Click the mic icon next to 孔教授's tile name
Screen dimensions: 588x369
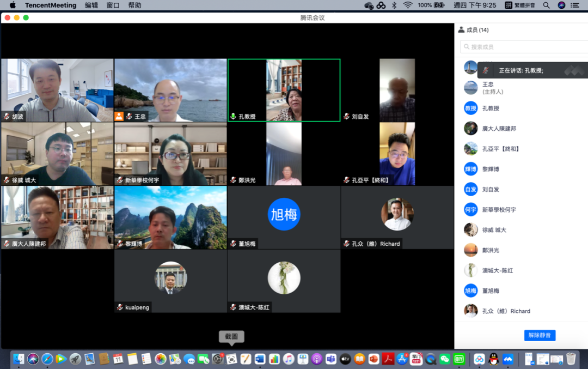click(233, 117)
